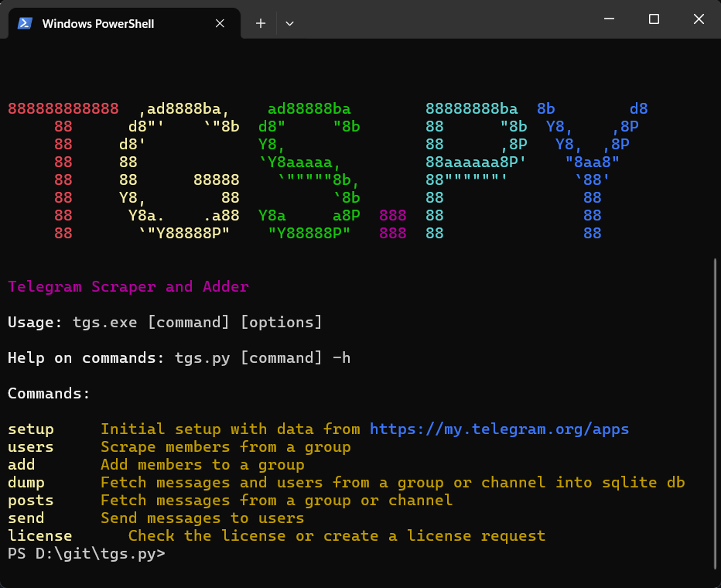The width and height of the screenshot is (721, 588).
Task: Maximize the terminal window
Action: pyautogui.click(x=654, y=19)
